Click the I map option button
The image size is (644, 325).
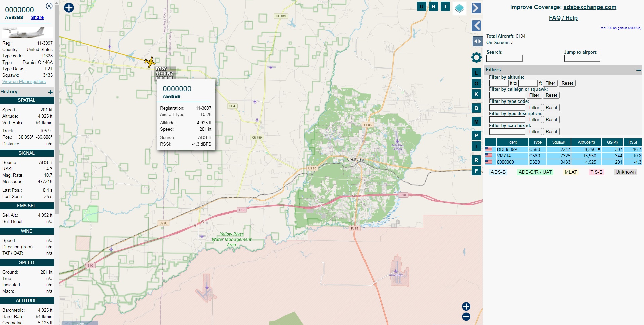pyautogui.click(x=476, y=146)
